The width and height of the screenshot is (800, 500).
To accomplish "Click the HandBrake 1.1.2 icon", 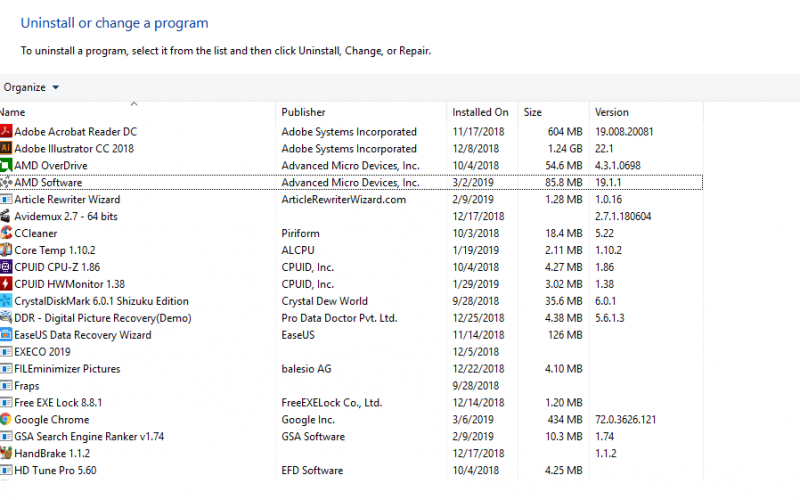I will pos(6,453).
